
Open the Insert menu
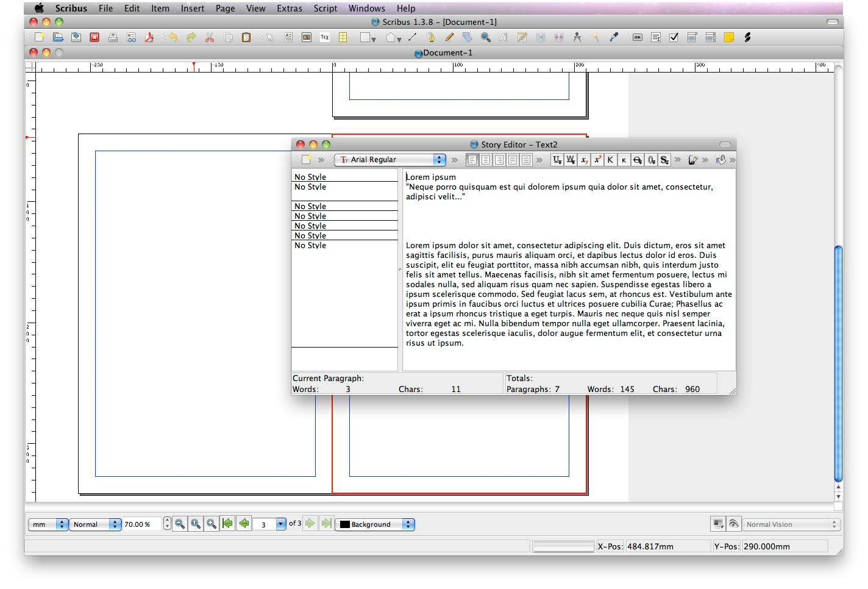pos(193,9)
